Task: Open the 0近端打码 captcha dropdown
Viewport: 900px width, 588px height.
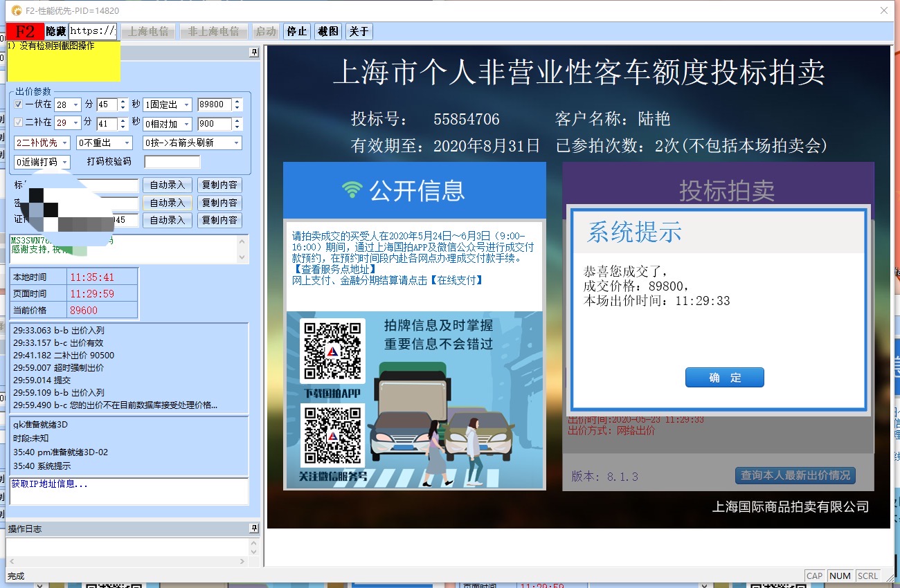Action: 42,162
